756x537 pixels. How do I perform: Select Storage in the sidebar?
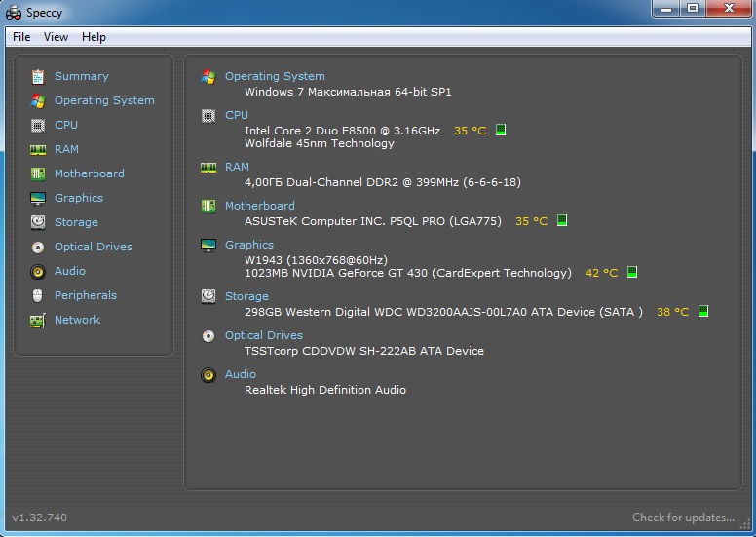tap(76, 222)
